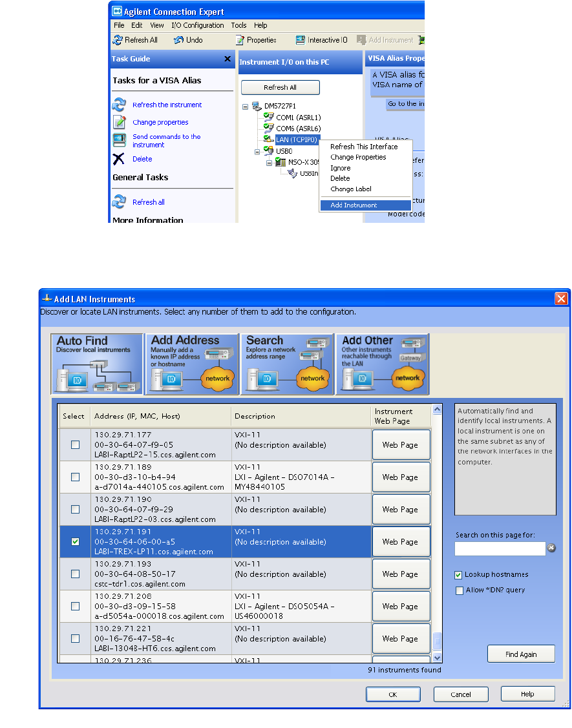Disable the Lookup hostnames option
The height and width of the screenshot is (728, 572).
click(459, 575)
